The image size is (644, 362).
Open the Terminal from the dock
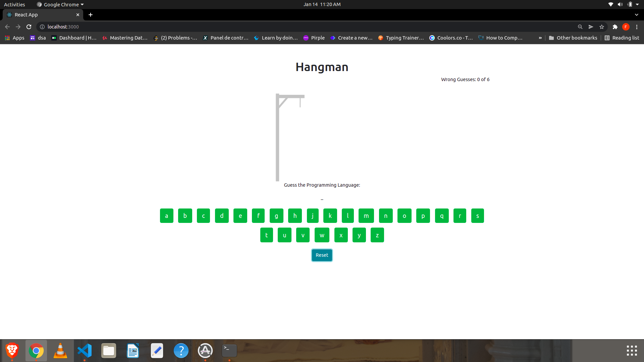(x=229, y=351)
